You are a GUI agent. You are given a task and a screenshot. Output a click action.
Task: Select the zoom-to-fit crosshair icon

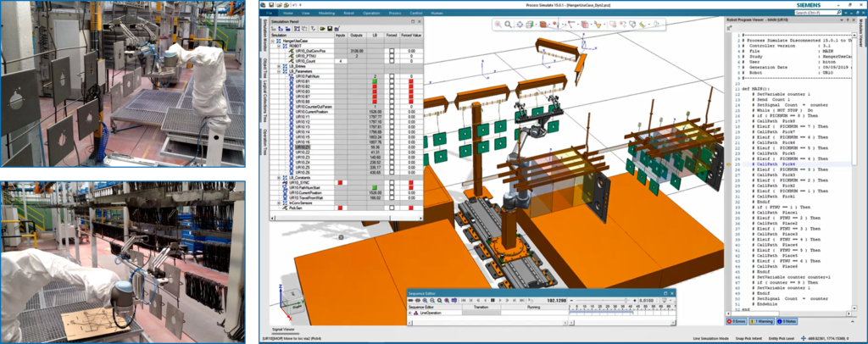pyautogui.click(x=520, y=25)
